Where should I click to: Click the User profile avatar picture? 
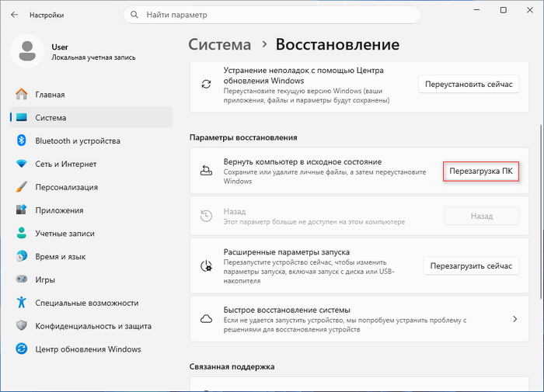click(x=27, y=51)
